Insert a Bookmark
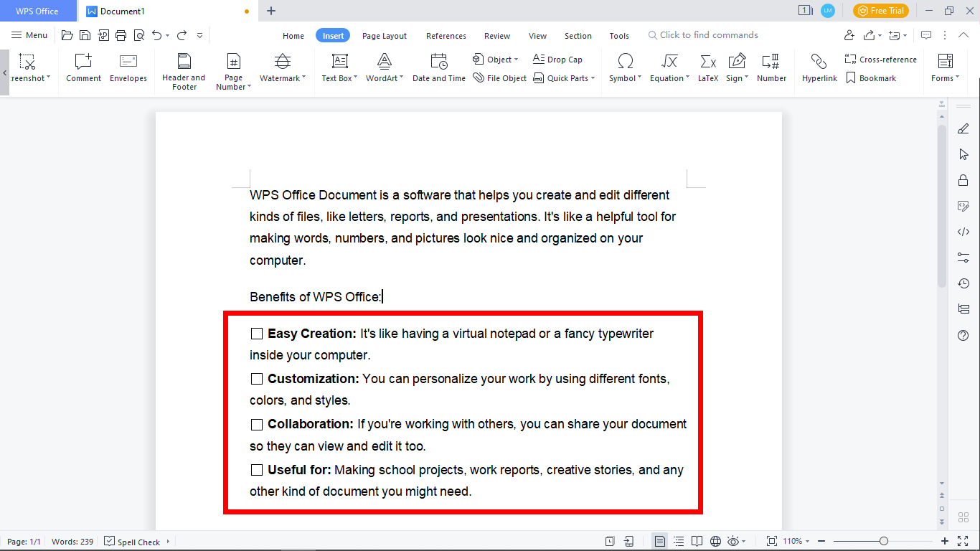The image size is (980, 551). click(877, 77)
